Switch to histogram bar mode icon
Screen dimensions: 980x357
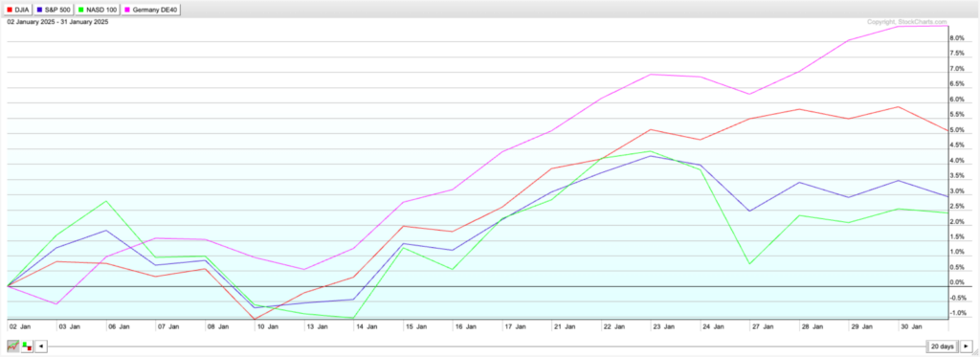27,346
